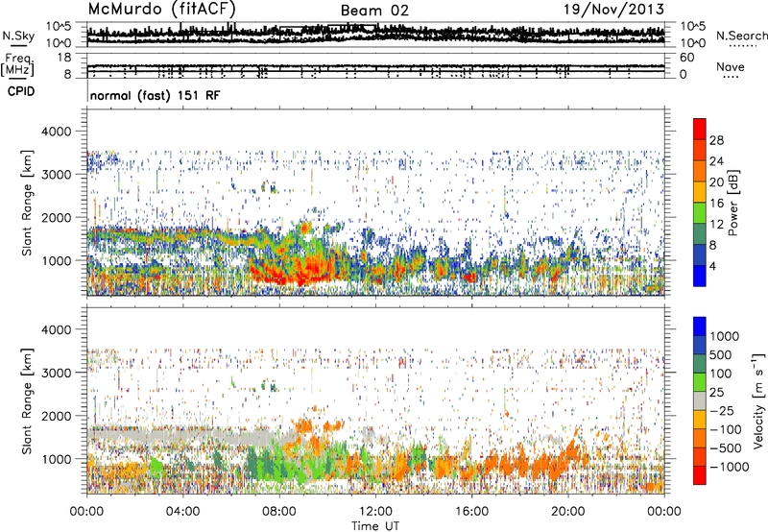Select the 500 label on the Velocity colorbar
This screenshot has width=768, height=532.
point(721,354)
